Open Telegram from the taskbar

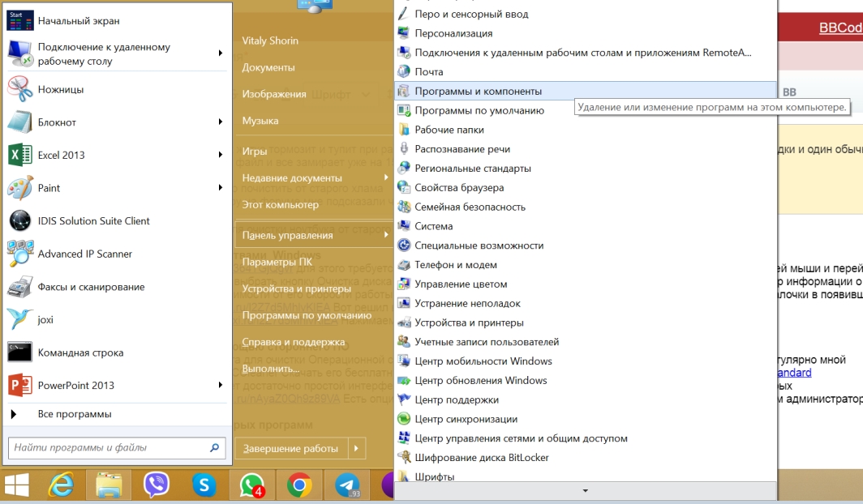pyautogui.click(x=347, y=485)
